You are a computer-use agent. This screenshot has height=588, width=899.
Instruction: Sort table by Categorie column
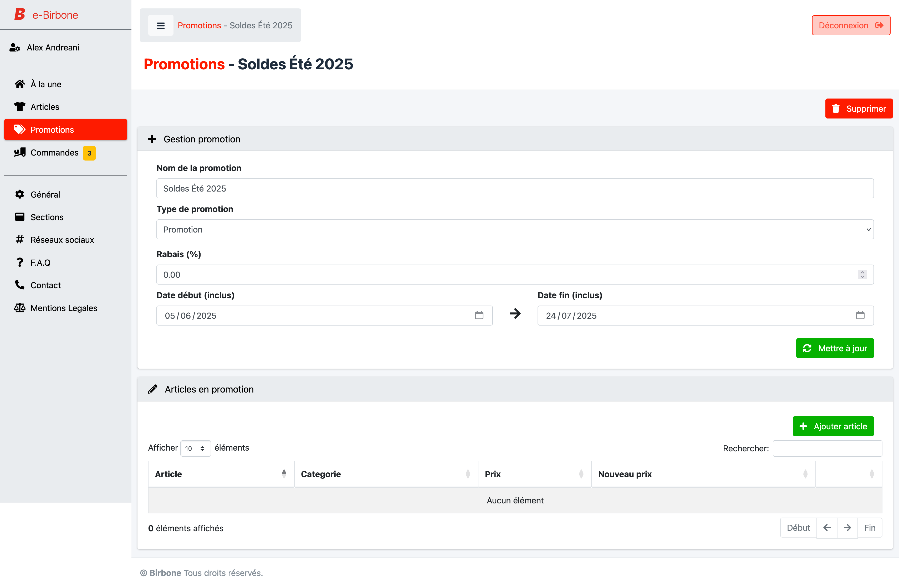point(386,474)
